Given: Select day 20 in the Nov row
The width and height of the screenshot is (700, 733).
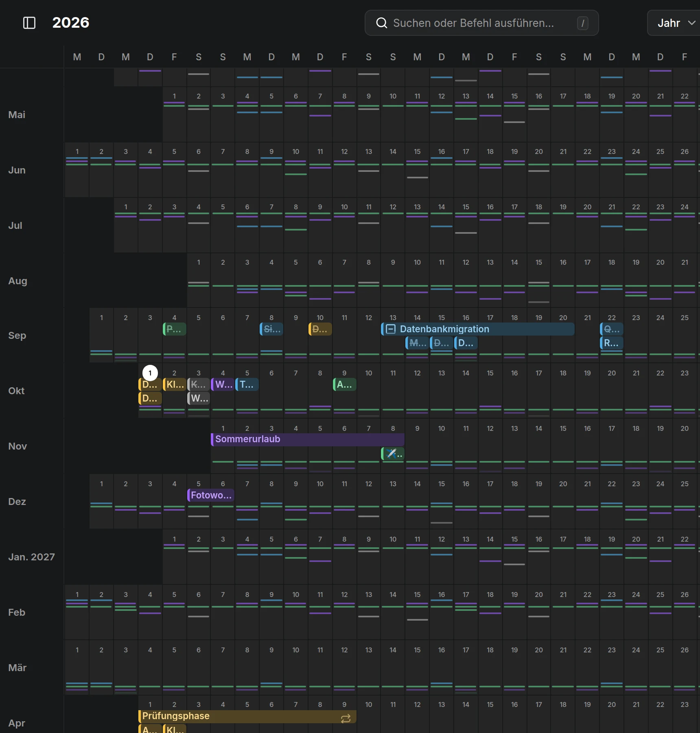Looking at the screenshot, I should tap(685, 446).
